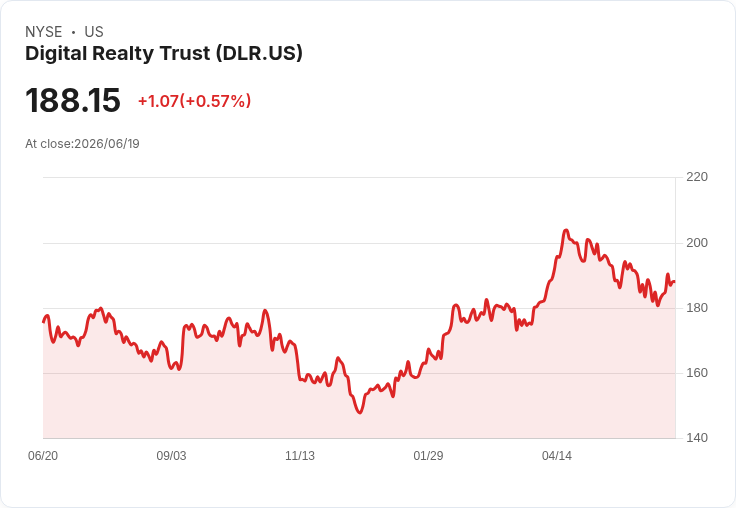This screenshot has height=508, width=736.
Task: Click the last data point on price line
Action: (x=675, y=282)
